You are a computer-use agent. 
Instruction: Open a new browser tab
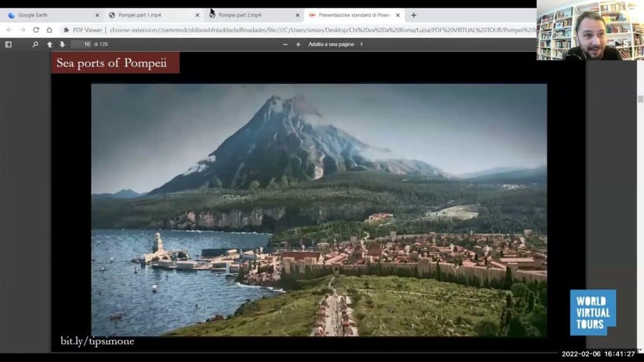coord(414,15)
